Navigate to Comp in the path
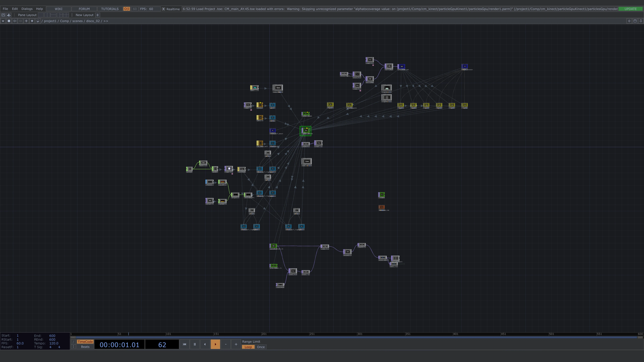The image size is (644, 362). pyautogui.click(x=64, y=21)
